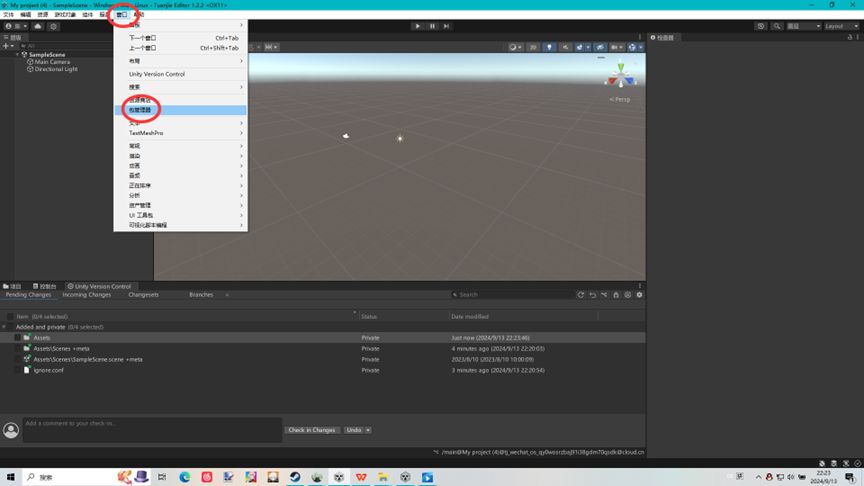Select TextMeshPro submenu entry

tap(146, 133)
